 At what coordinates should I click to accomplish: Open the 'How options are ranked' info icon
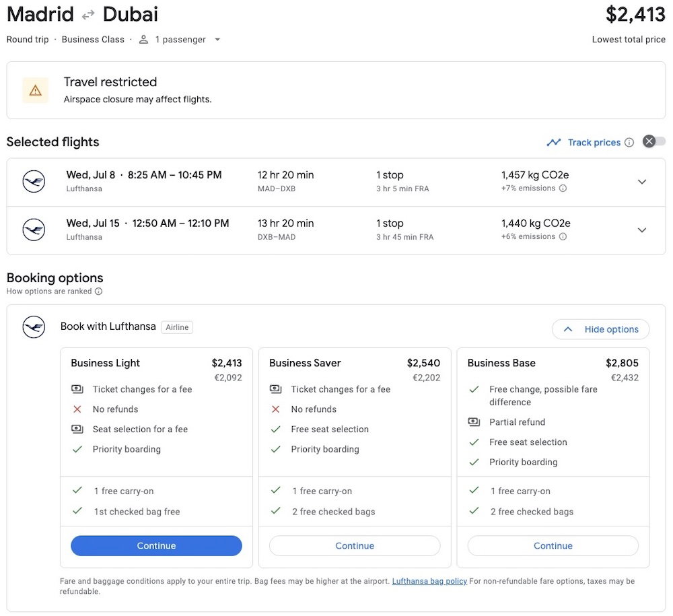tap(99, 292)
